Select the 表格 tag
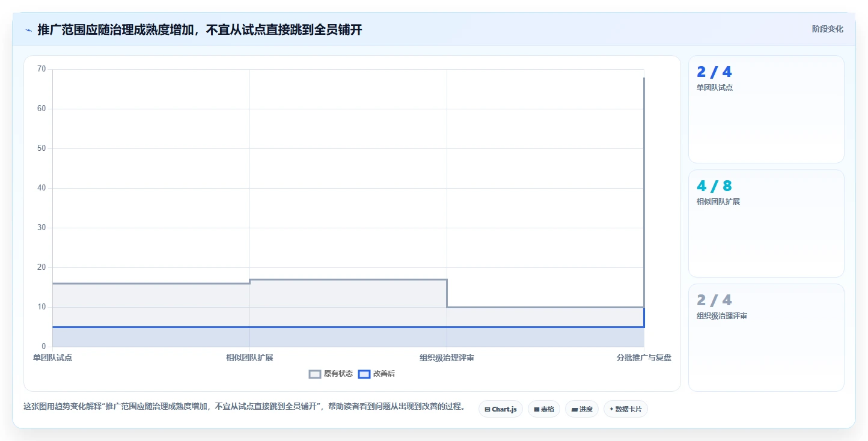The width and height of the screenshot is (868, 441). pos(544,409)
